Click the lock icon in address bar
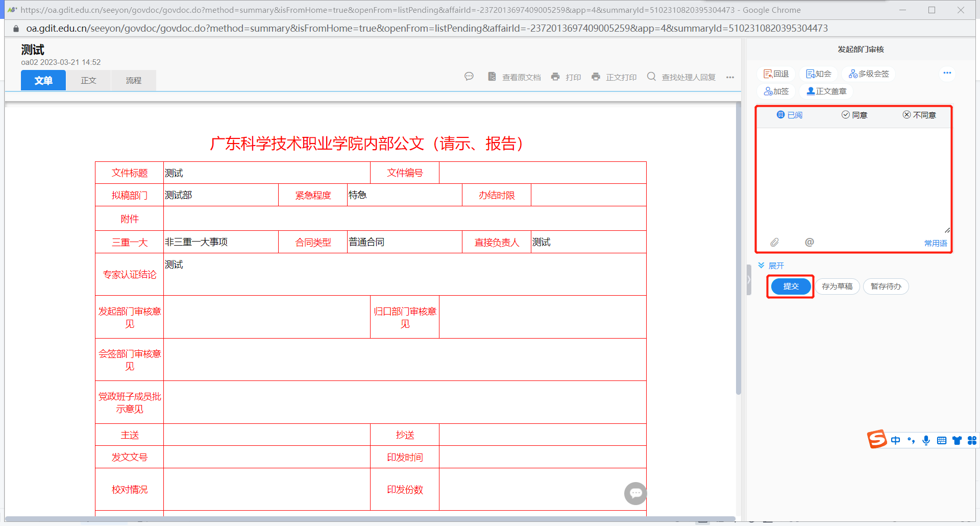The image size is (980, 526). point(16,29)
